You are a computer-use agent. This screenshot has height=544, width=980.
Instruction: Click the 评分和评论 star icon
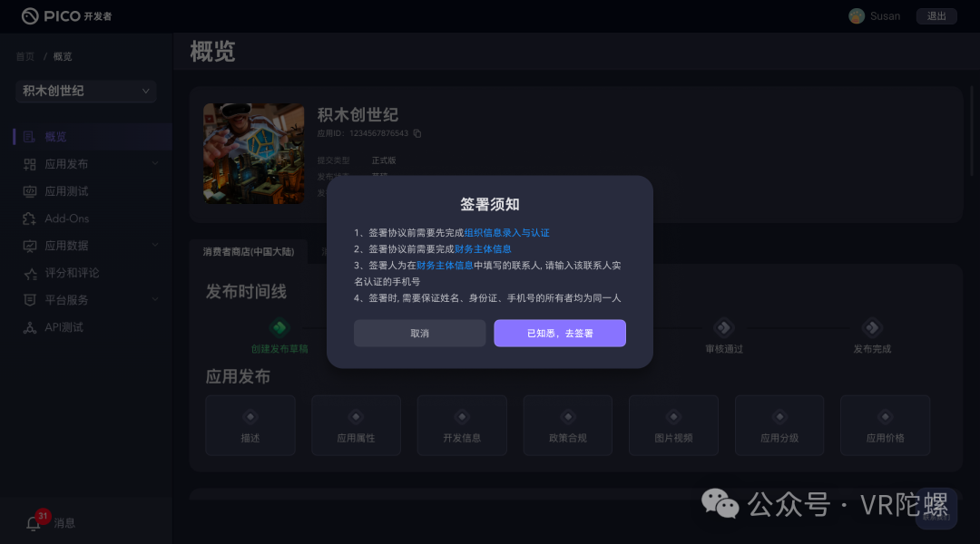[x=29, y=273]
